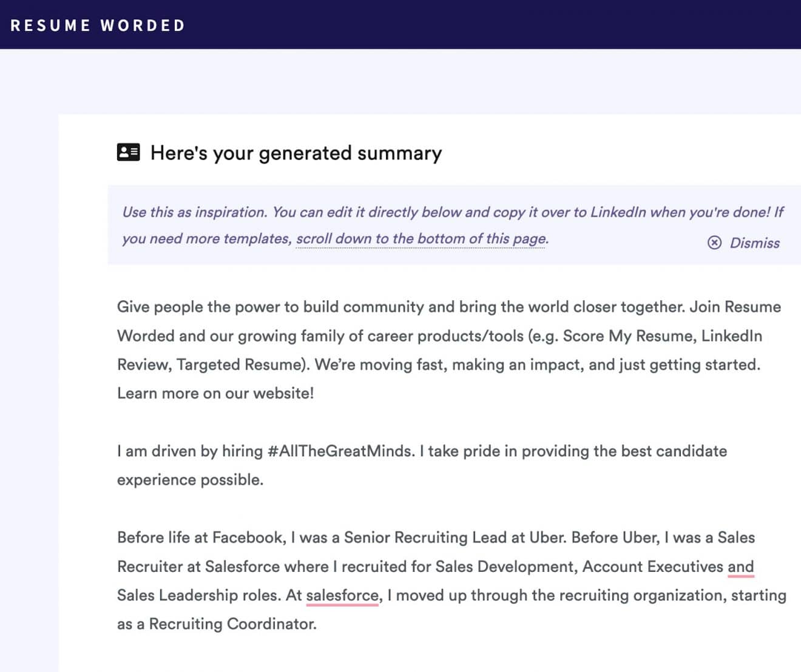Click the italic inspiration note in the banner
This screenshot has width=801, height=672.
click(364, 212)
